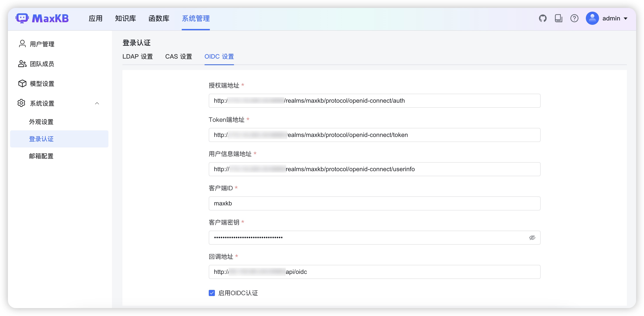The width and height of the screenshot is (644, 316).
Task: Select 登录认证 in the sidebar
Action: click(59, 139)
